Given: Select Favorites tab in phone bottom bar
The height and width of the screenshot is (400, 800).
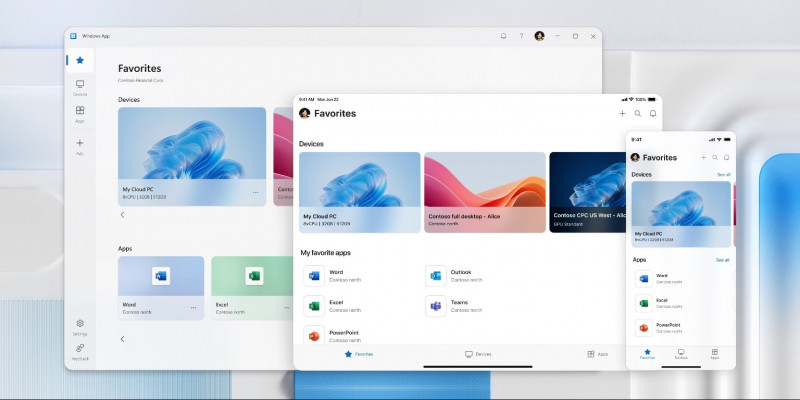Looking at the screenshot, I should coord(647,354).
